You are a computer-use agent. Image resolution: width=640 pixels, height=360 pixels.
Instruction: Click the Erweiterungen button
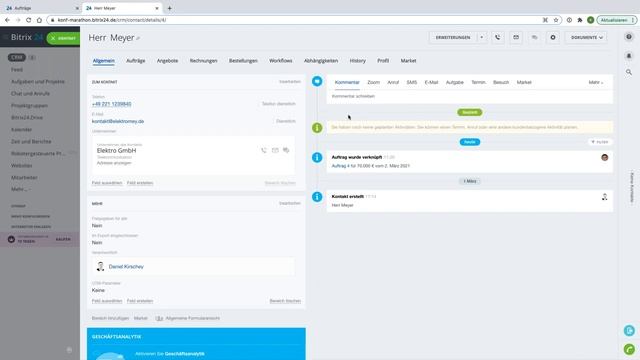click(453, 38)
